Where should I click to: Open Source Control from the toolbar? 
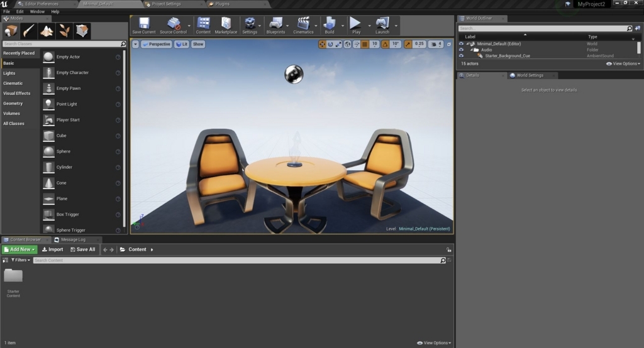(x=173, y=26)
